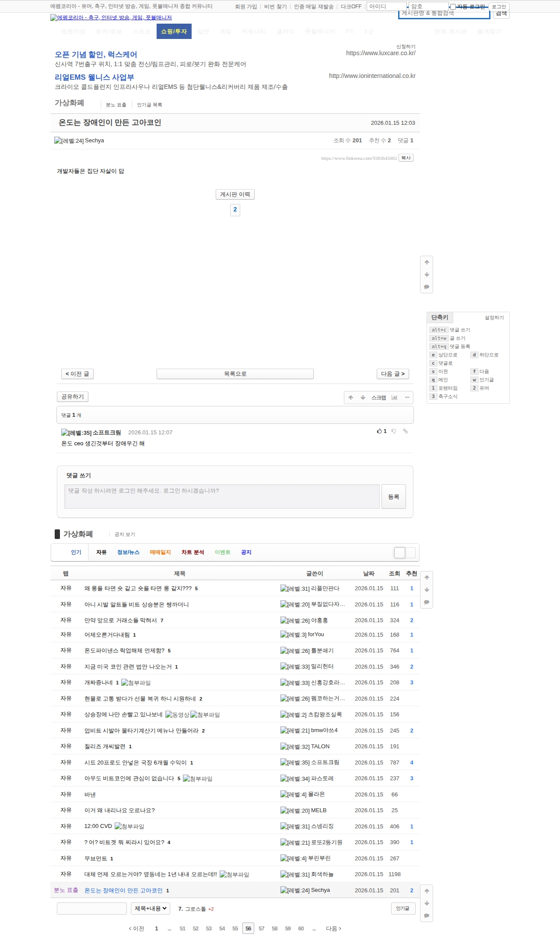Click the 암호 password field
This screenshot has height=944, width=560.
coord(428,7)
